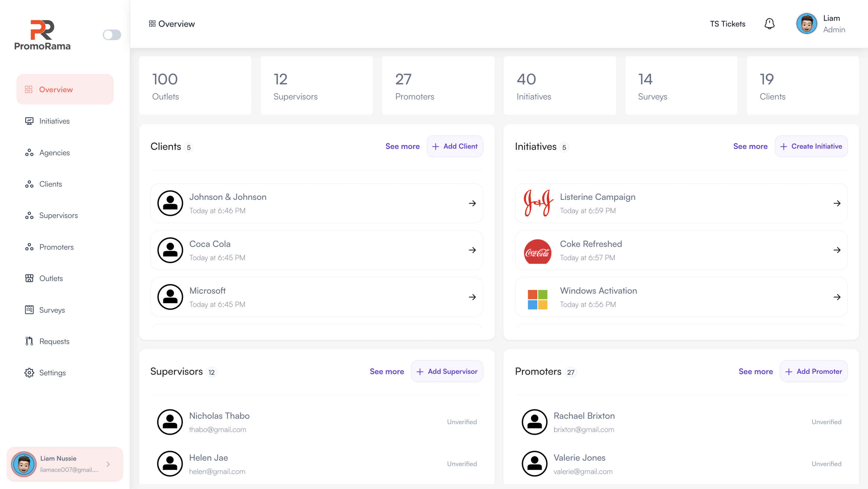The width and height of the screenshot is (868, 489).
Task: Open Coke Refreshed initiative arrow
Action: (x=837, y=250)
